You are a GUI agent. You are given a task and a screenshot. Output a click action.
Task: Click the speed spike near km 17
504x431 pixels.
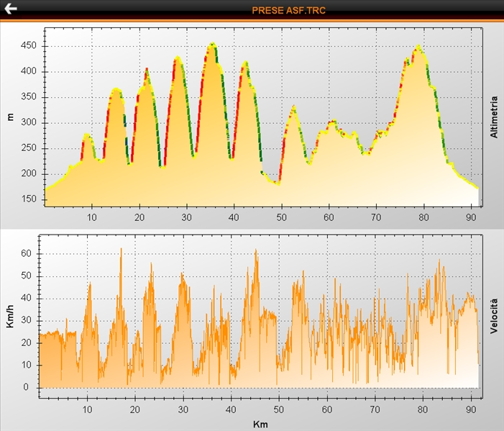[122, 249]
